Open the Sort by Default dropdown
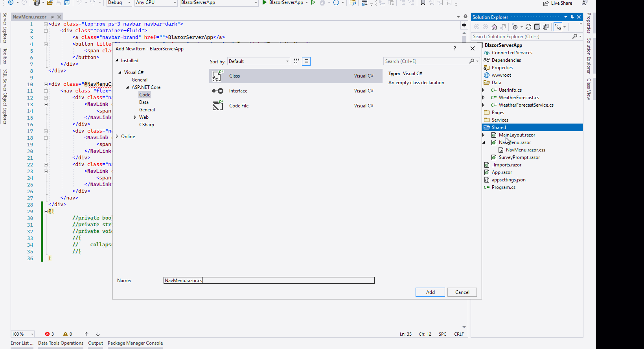The image size is (644, 349). pyautogui.click(x=259, y=61)
